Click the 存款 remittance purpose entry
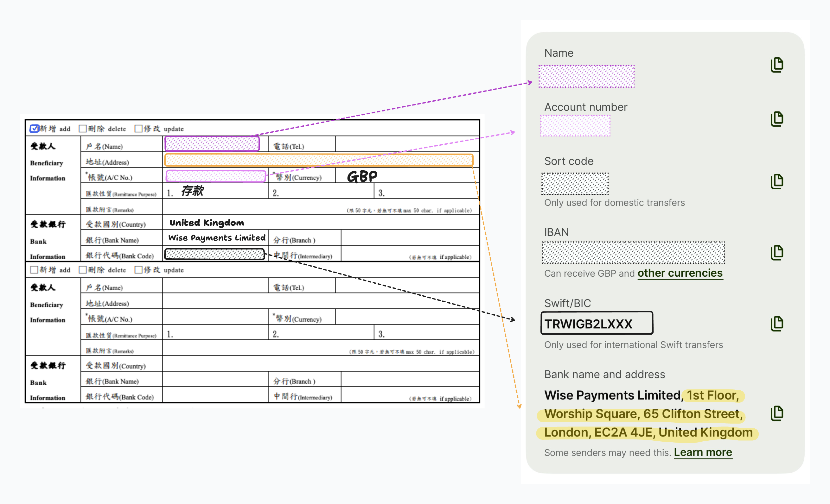The width and height of the screenshot is (830, 504). coord(192,191)
